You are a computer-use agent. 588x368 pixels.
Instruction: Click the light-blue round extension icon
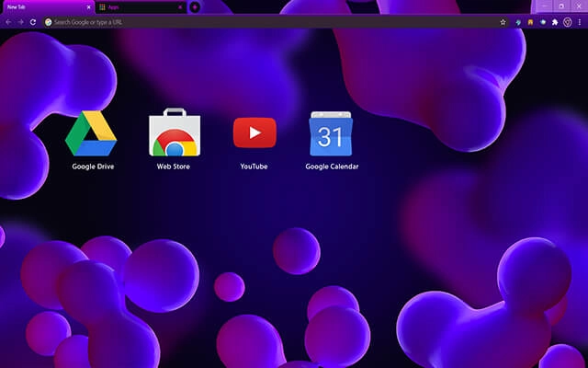point(543,22)
